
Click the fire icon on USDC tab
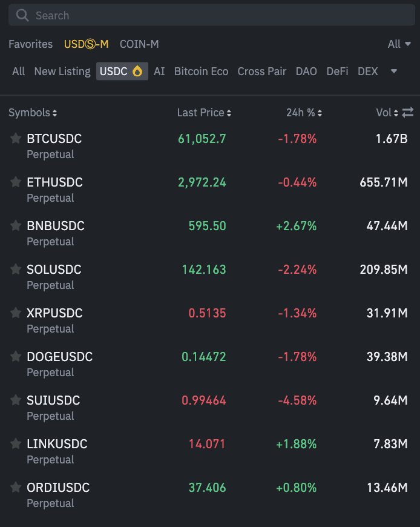137,71
